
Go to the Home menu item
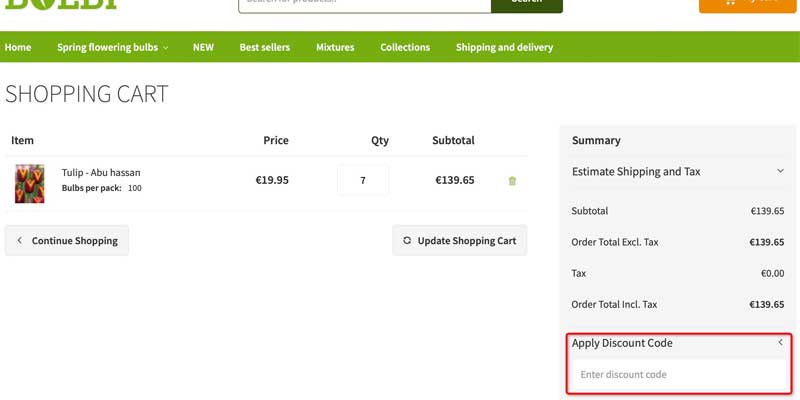tap(18, 47)
